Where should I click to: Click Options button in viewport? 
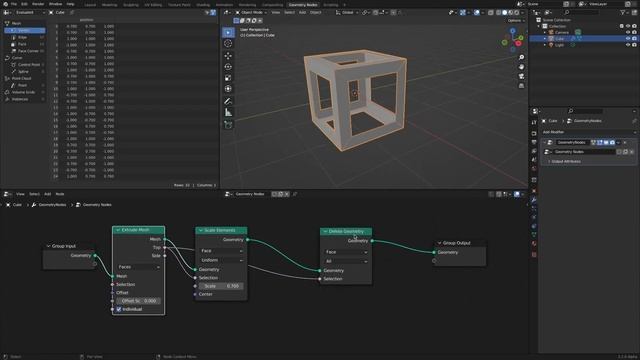(516, 20)
